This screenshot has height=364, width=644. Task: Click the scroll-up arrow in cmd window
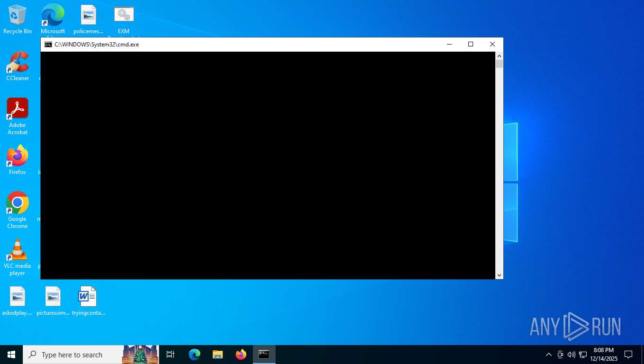tap(499, 55)
